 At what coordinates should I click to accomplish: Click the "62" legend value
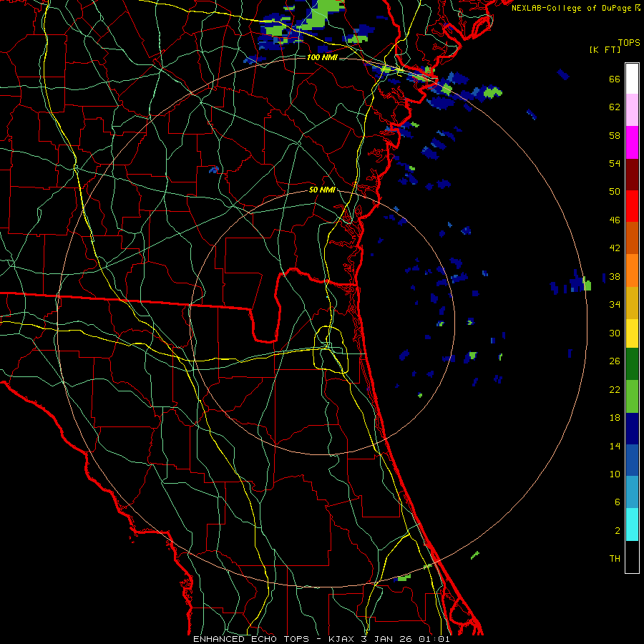[615, 107]
